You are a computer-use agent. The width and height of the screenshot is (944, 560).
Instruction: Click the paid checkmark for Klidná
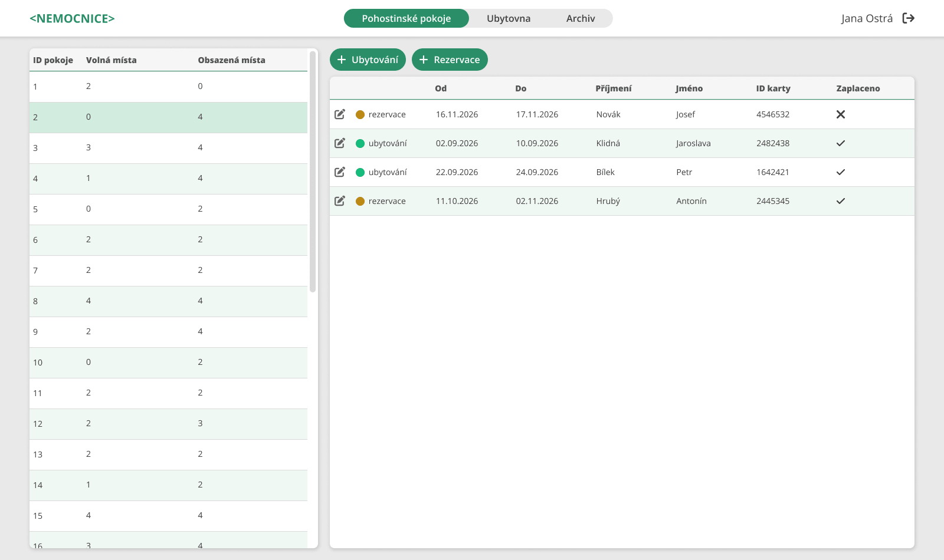[841, 143]
